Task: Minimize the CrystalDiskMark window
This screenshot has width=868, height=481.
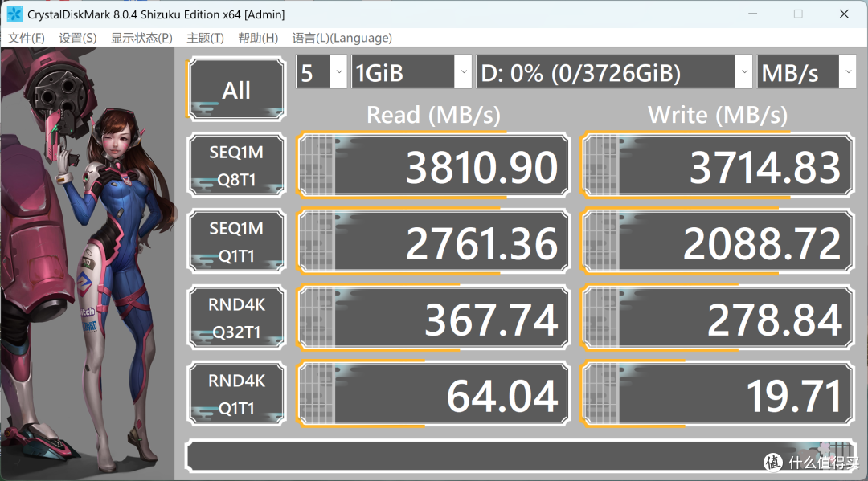Action: point(753,14)
